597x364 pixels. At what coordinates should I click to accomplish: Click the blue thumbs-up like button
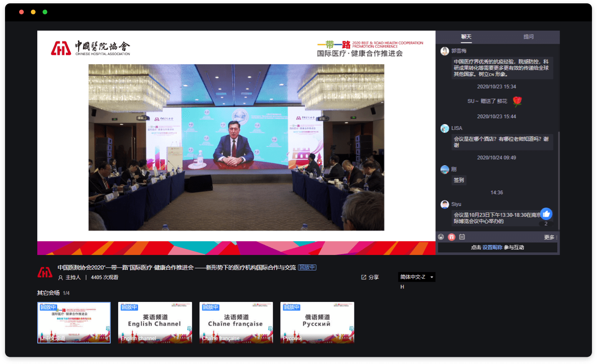click(546, 214)
